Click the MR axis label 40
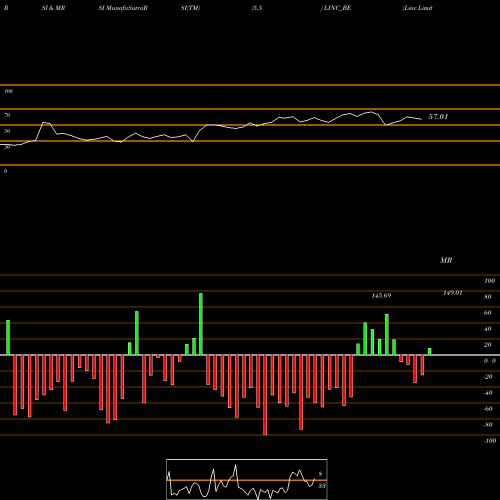500x500 pixels. [487, 329]
